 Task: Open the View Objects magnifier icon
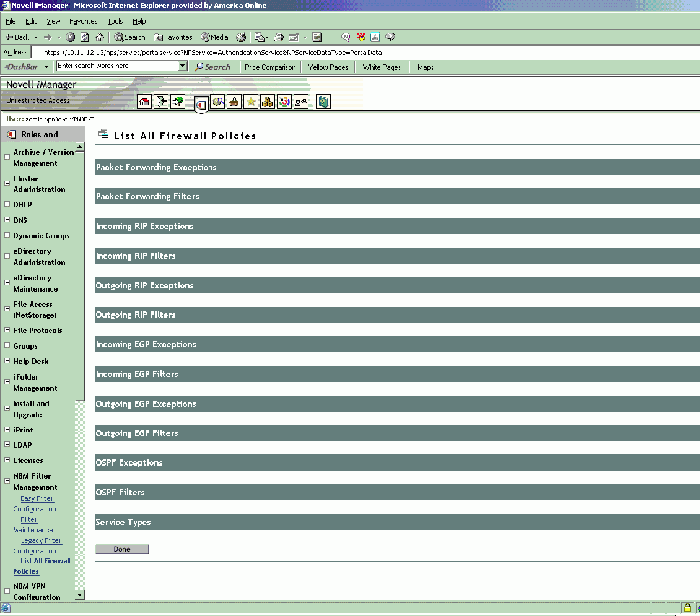[x=217, y=102]
